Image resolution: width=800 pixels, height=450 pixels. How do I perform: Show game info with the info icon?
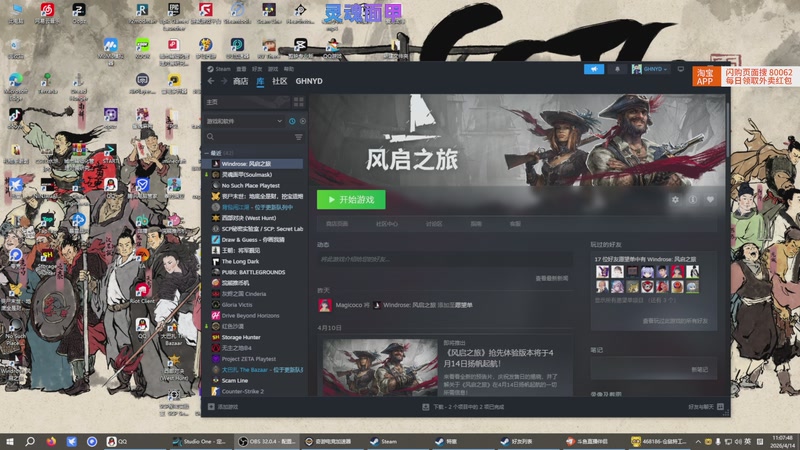click(x=693, y=199)
